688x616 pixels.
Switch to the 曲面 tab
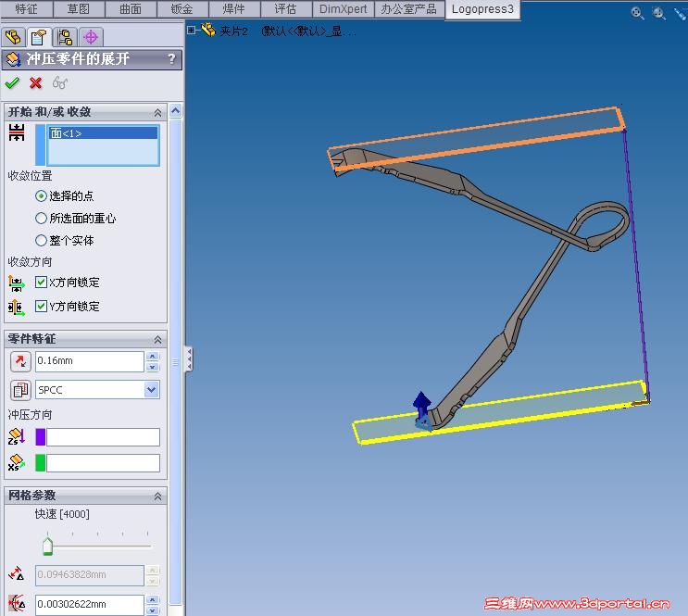click(x=131, y=8)
